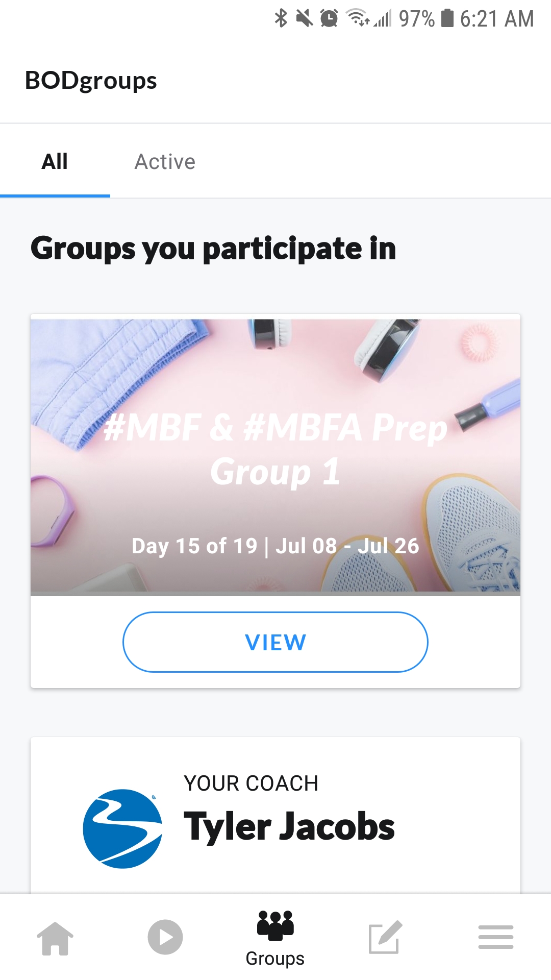Tap the Beachbody coach logo
The image size is (551, 980).
(x=122, y=829)
